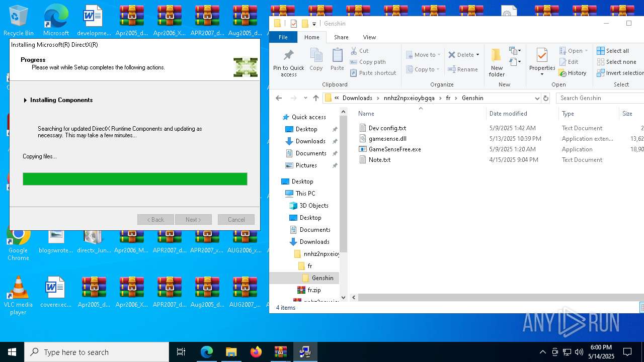Create a New folder from ribbon

(497, 63)
